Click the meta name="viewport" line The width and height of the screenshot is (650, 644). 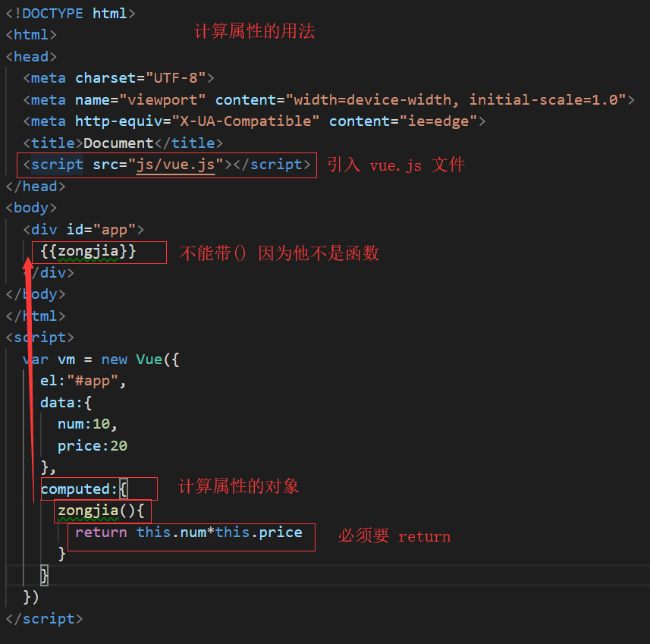pos(328,99)
